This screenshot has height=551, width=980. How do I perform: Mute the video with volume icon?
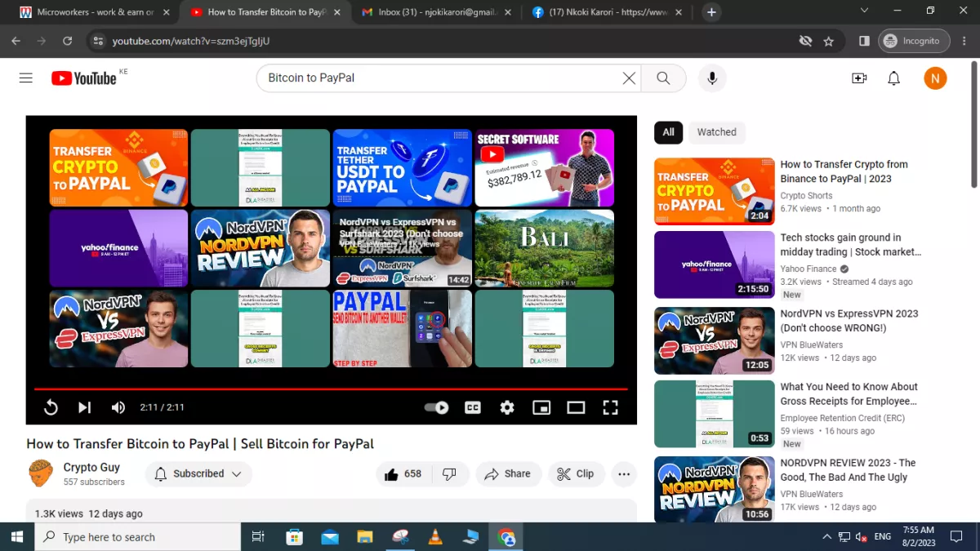point(118,407)
